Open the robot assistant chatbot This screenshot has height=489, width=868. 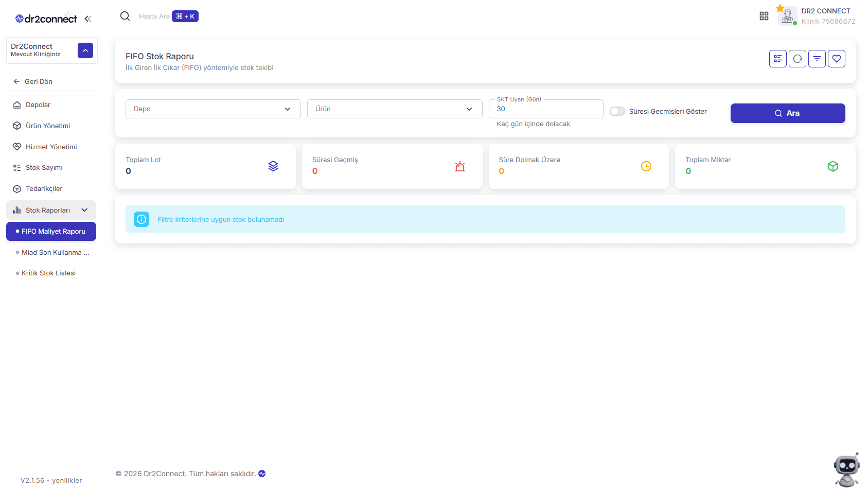click(846, 469)
